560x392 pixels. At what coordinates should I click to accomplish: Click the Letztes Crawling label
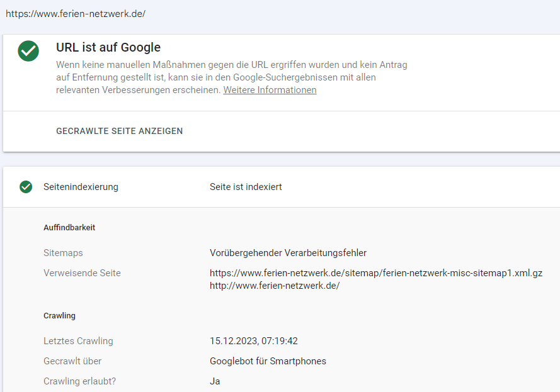[78, 341]
